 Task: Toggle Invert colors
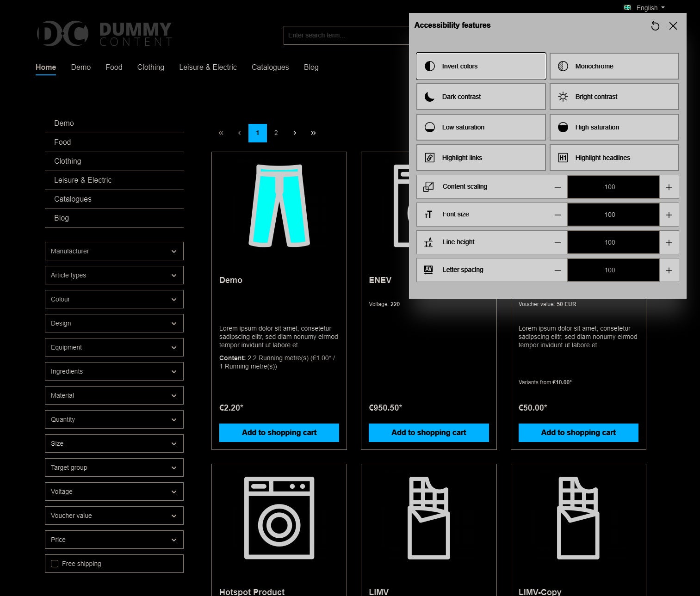(481, 66)
